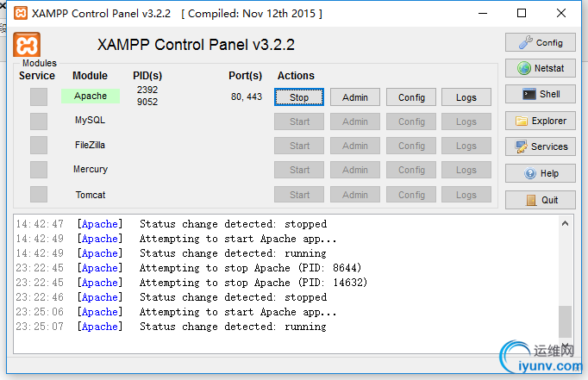
Task: Click the log scrollbar up arrow
Action: pos(565,224)
